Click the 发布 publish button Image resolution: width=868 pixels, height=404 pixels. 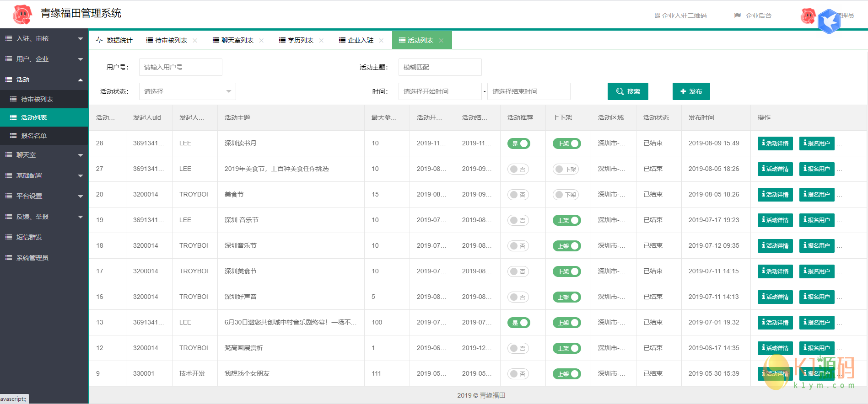click(691, 91)
